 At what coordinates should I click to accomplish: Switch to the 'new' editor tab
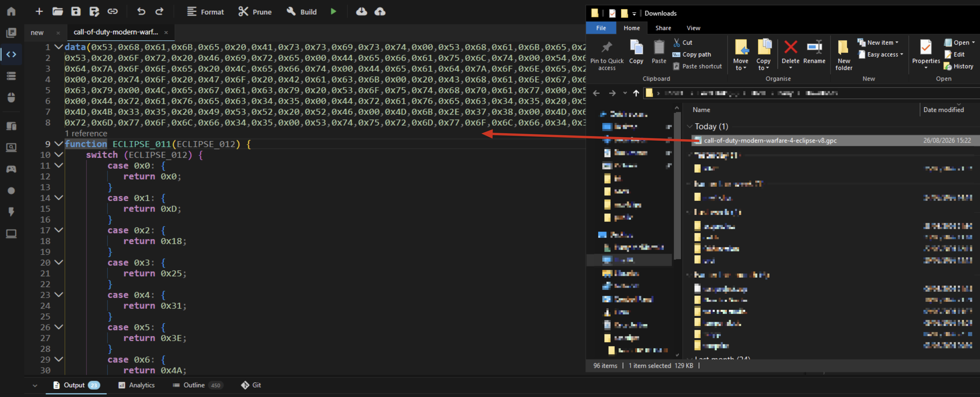tap(37, 33)
